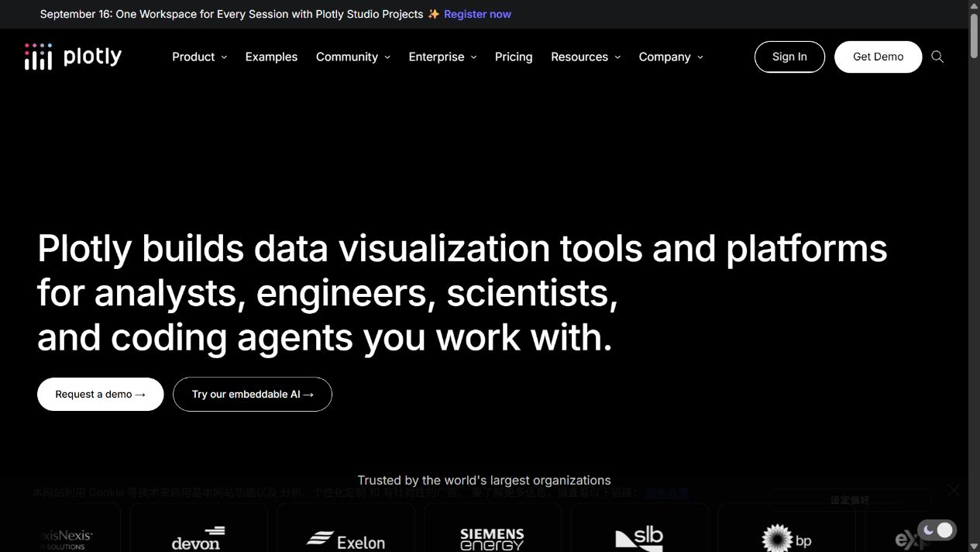Select the Exelon logo card
The width and height of the screenshot is (980, 552).
[x=346, y=528]
